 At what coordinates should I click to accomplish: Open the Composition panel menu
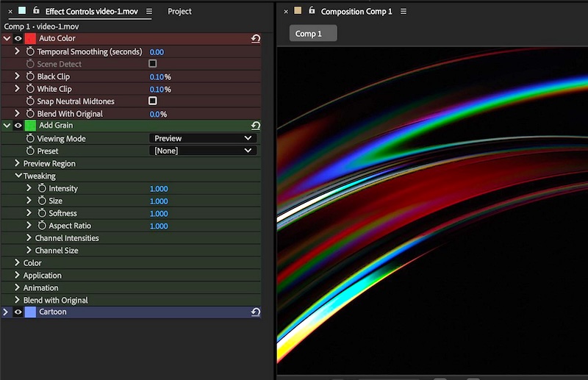[404, 12]
